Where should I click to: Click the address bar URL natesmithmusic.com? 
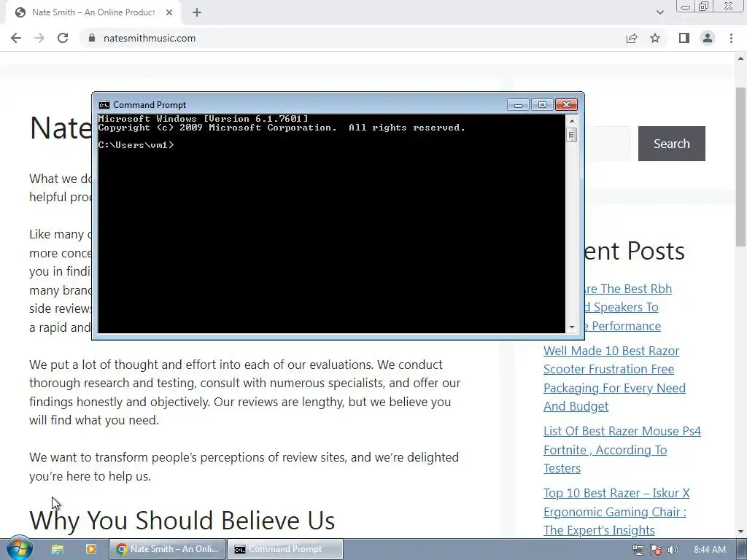[x=150, y=38]
